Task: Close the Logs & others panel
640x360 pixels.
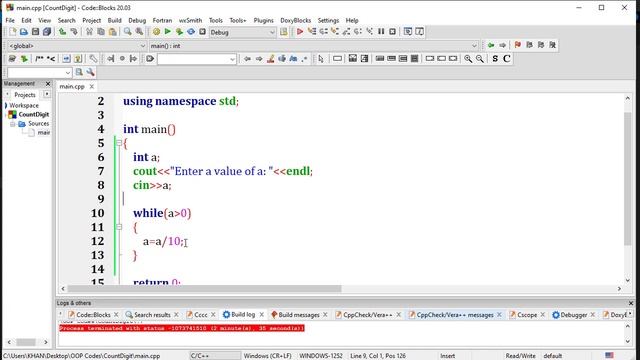Action: [x=631, y=303]
